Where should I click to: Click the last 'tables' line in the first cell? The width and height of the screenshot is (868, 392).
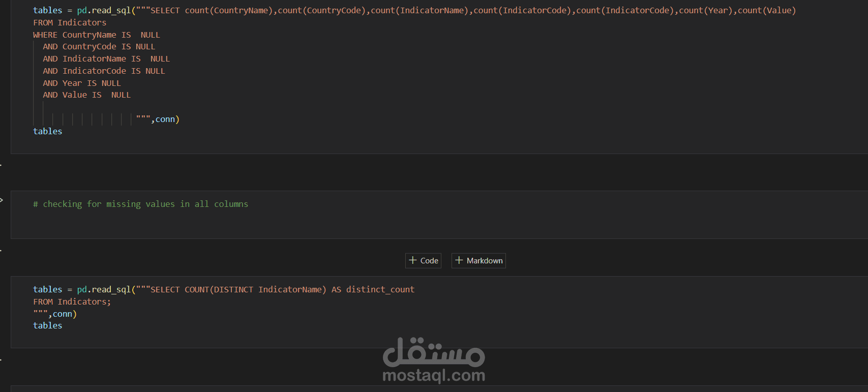point(48,131)
